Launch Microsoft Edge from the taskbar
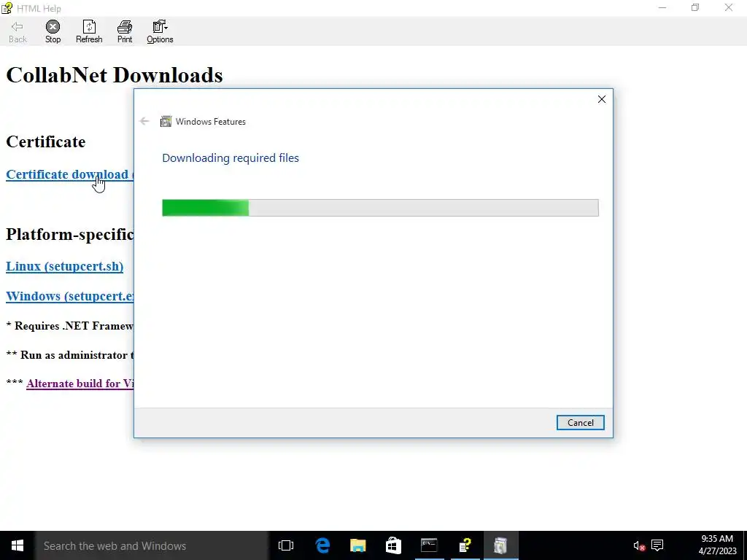747x560 pixels. coord(322,545)
